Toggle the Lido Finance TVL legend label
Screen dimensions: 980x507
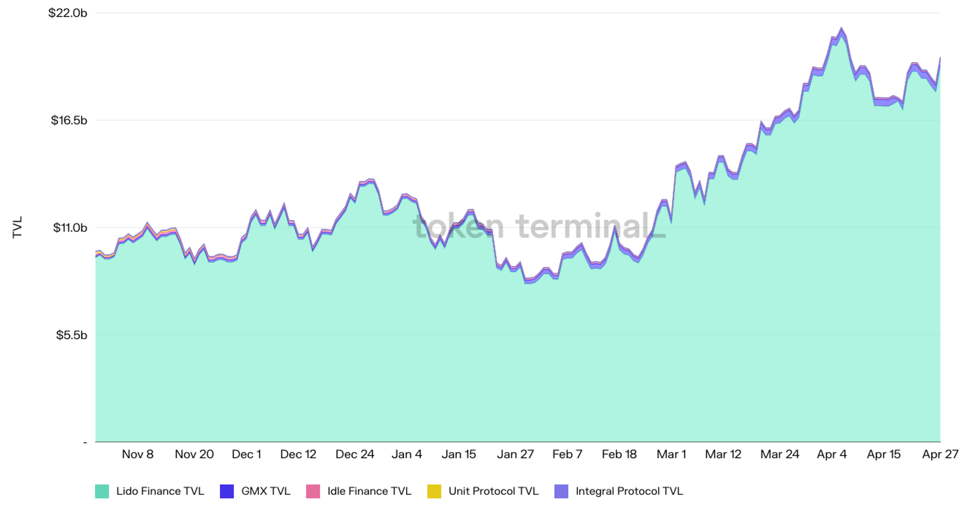[160, 491]
